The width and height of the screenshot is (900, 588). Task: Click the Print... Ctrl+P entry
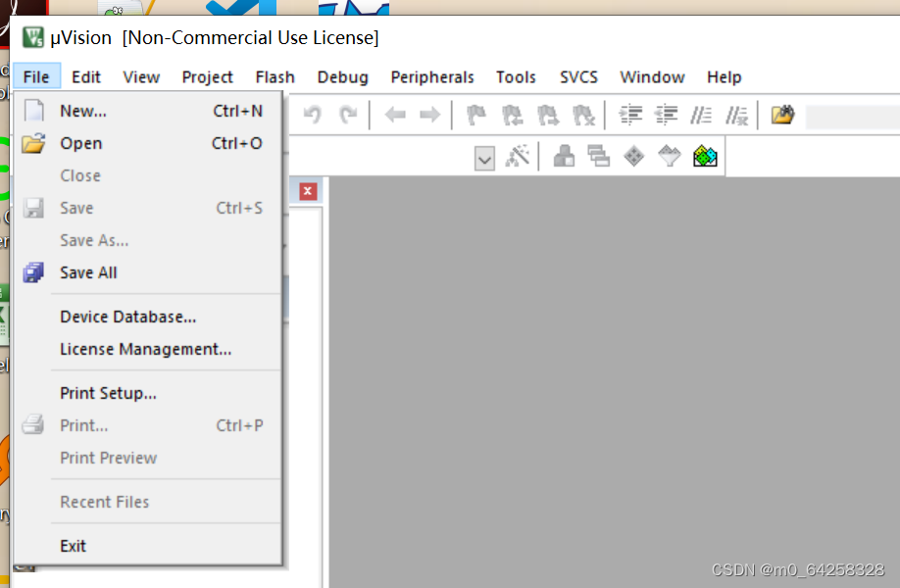point(148,425)
